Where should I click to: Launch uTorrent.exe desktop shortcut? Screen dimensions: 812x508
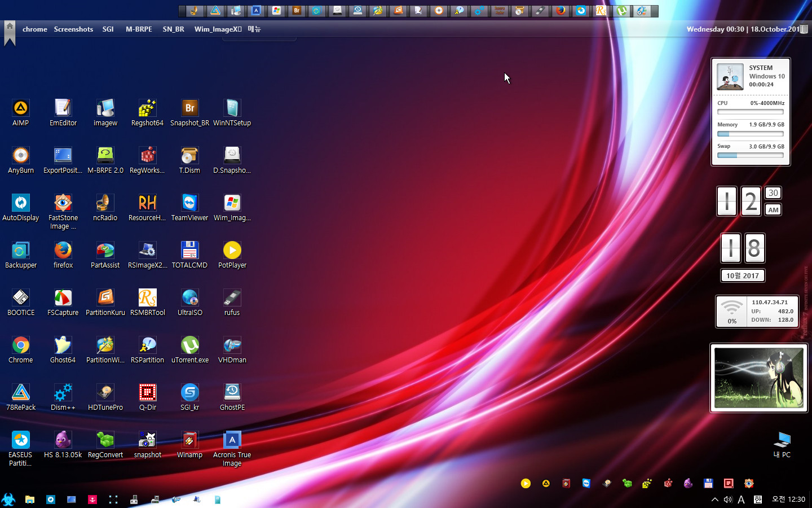pos(189,350)
